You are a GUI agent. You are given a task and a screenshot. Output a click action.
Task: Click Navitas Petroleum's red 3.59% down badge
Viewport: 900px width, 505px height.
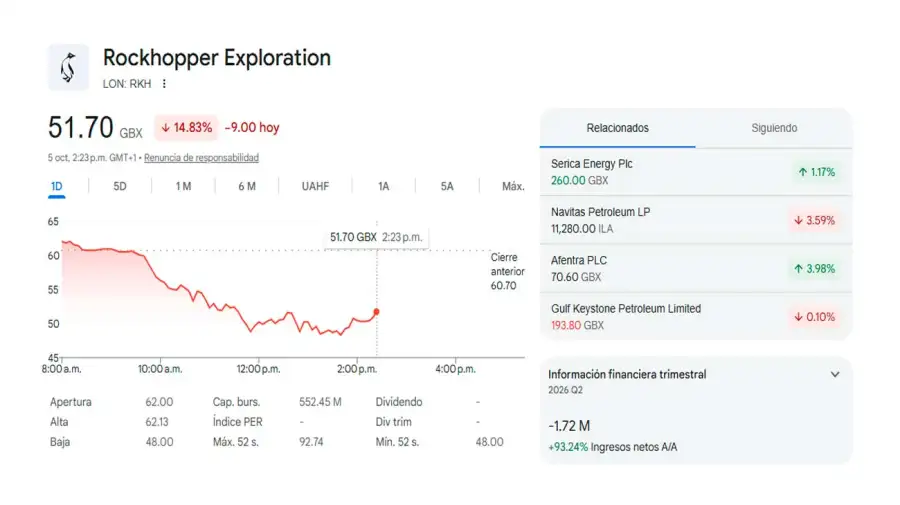814,220
